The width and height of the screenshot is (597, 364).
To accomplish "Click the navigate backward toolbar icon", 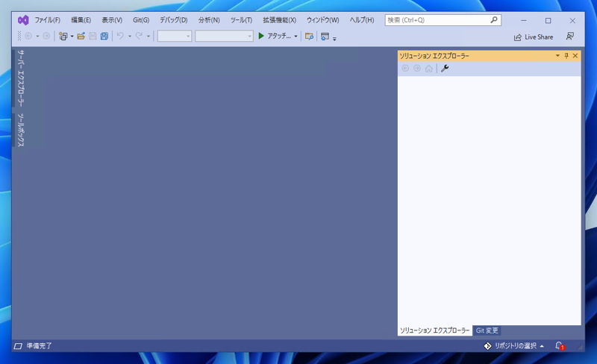I will tap(28, 36).
